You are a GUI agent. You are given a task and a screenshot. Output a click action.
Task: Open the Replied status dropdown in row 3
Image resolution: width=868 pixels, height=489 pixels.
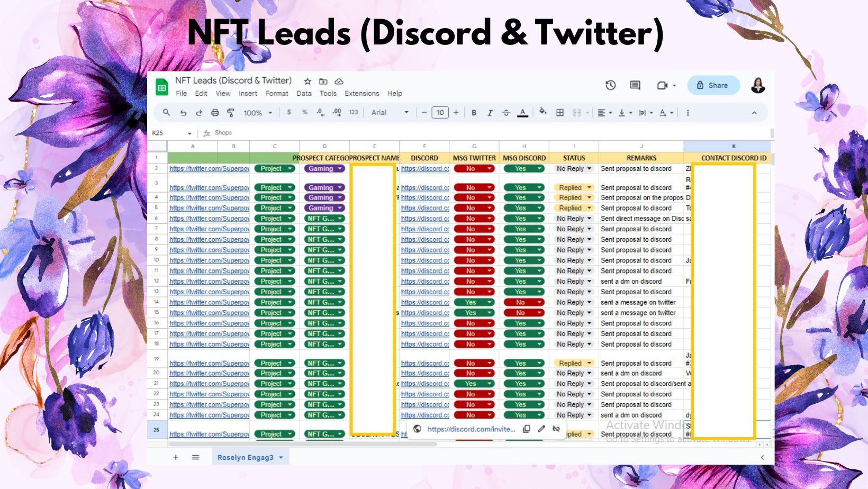pyautogui.click(x=574, y=187)
